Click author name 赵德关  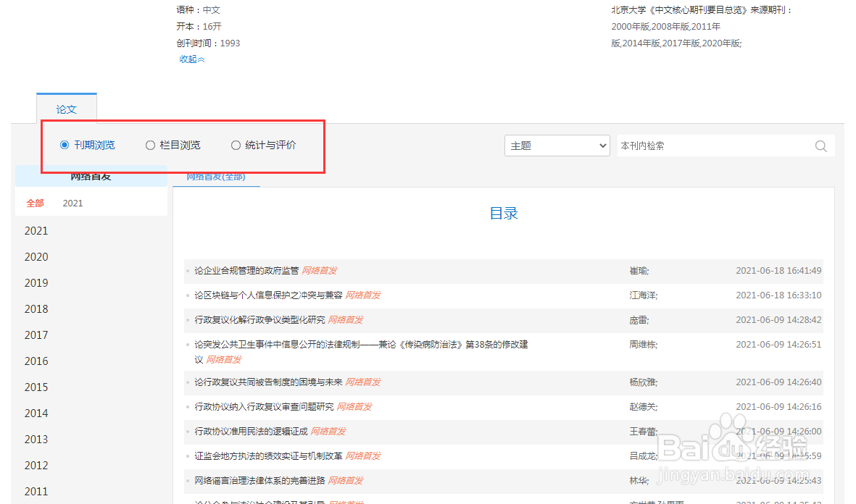click(x=642, y=406)
